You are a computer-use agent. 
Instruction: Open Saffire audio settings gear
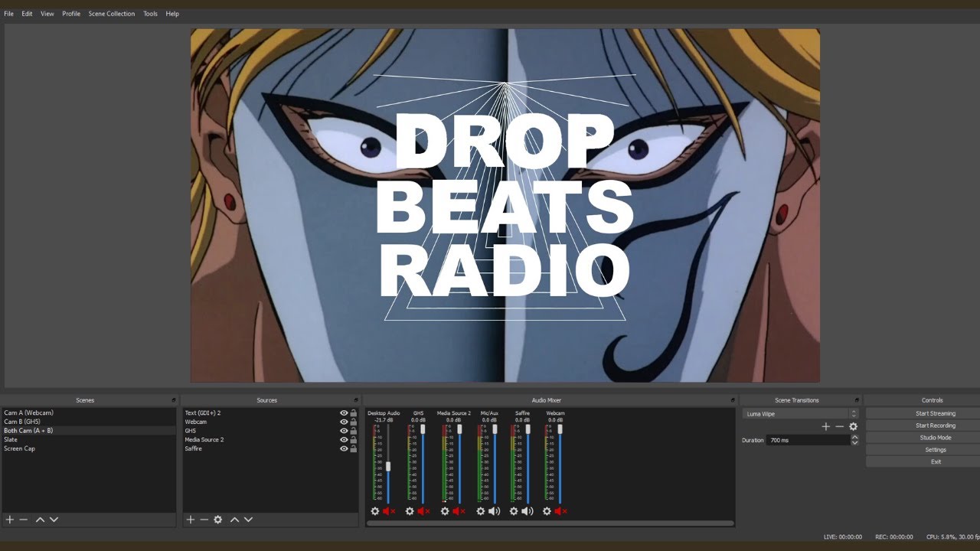click(514, 511)
